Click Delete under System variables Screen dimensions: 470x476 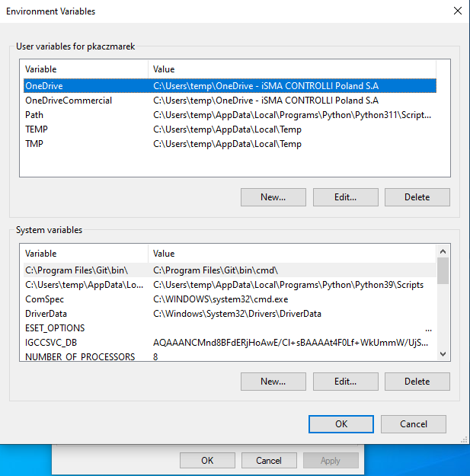pyautogui.click(x=417, y=381)
